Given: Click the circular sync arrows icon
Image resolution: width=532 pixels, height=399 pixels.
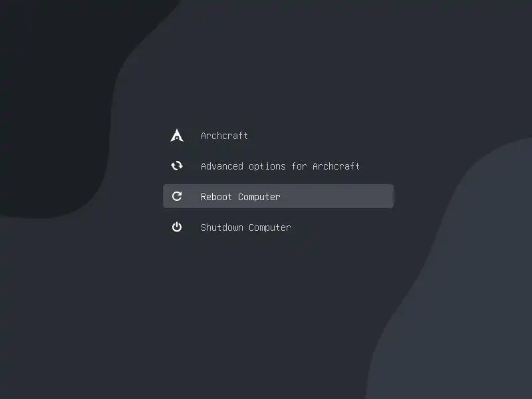Looking at the screenshot, I should 177,166.
